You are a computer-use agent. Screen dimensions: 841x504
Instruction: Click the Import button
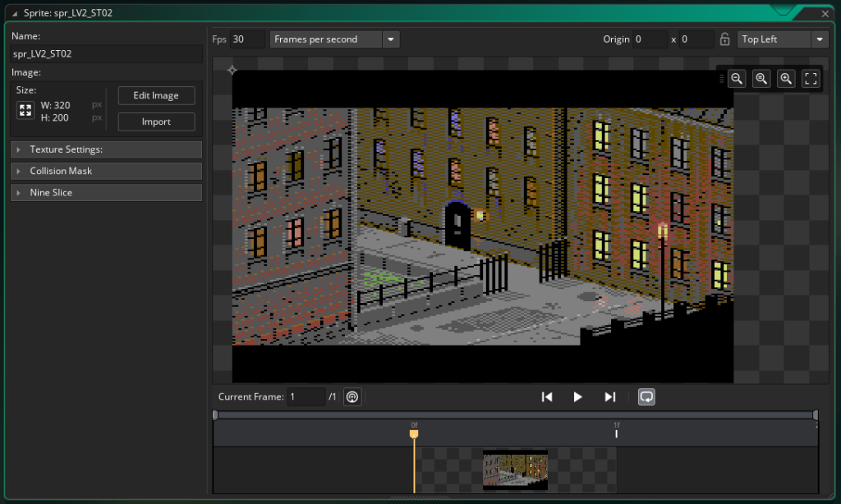156,121
